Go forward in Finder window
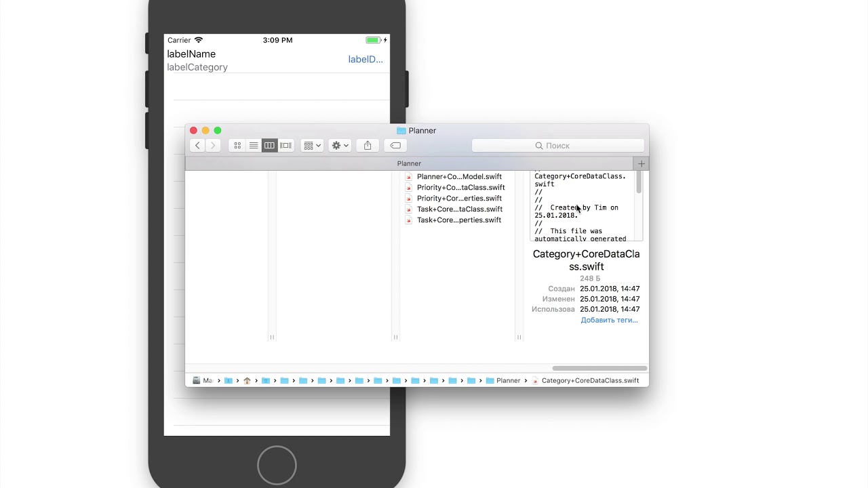 click(x=213, y=146)
